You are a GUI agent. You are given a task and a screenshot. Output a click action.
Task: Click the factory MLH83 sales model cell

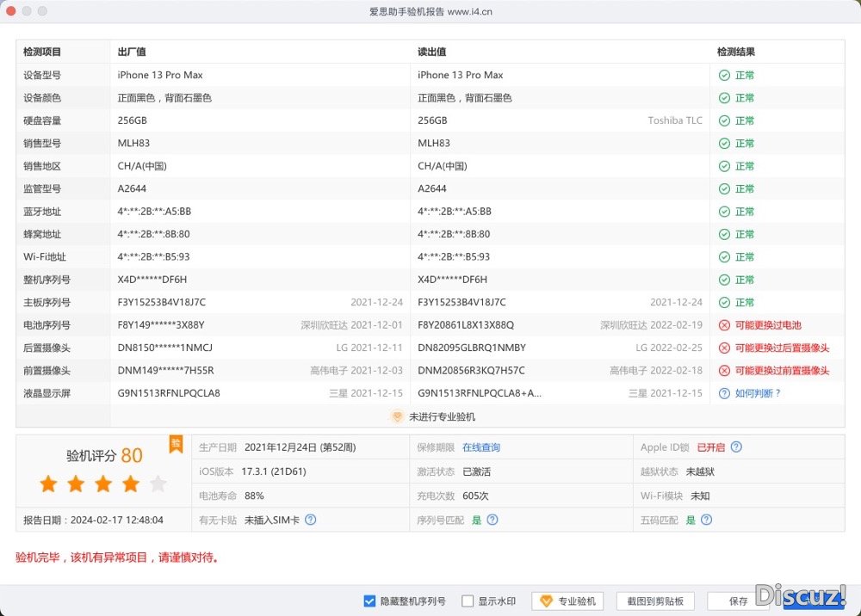133,143
